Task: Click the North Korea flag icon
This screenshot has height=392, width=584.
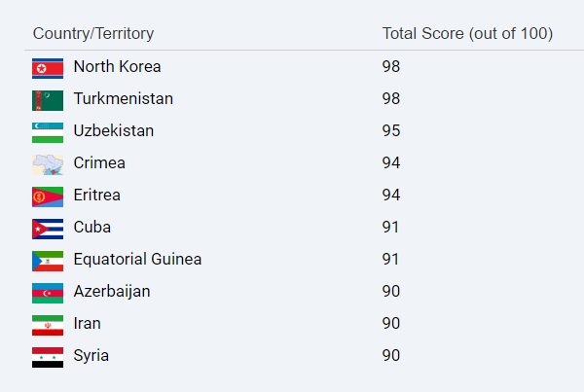Action: [48, 68]
